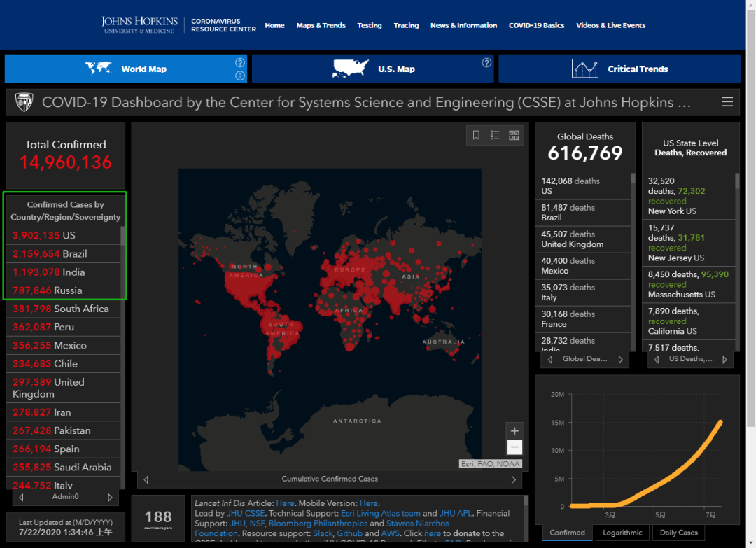Screen dimensions: 756x548
Task: Open the NSF link
Action: point(256,524)
